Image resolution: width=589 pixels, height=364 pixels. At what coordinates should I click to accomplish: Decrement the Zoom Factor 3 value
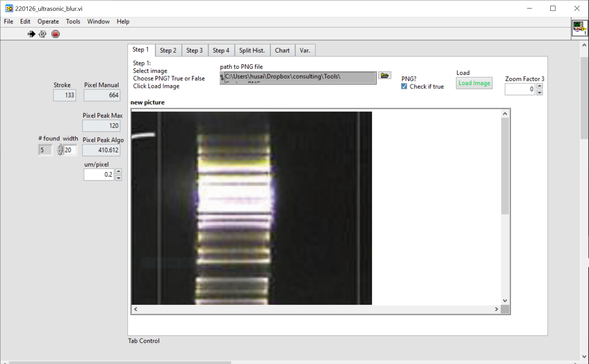point(540,92)
